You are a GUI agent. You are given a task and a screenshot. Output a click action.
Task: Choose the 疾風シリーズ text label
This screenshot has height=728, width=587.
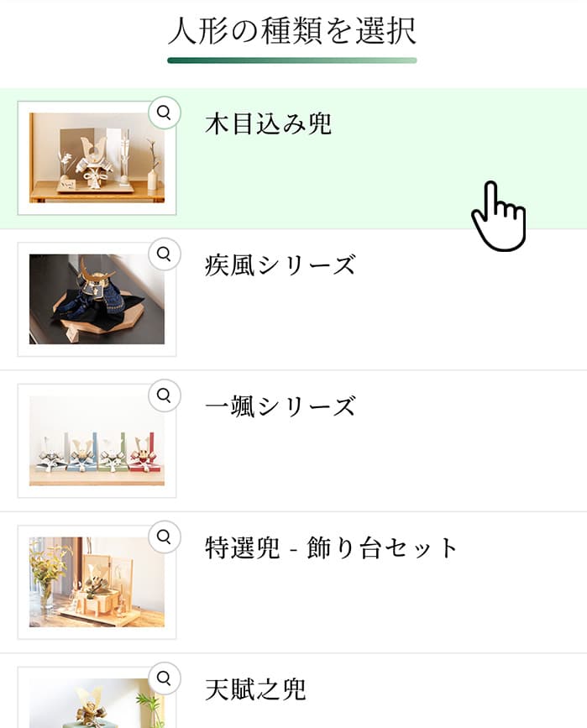(280, 265)
